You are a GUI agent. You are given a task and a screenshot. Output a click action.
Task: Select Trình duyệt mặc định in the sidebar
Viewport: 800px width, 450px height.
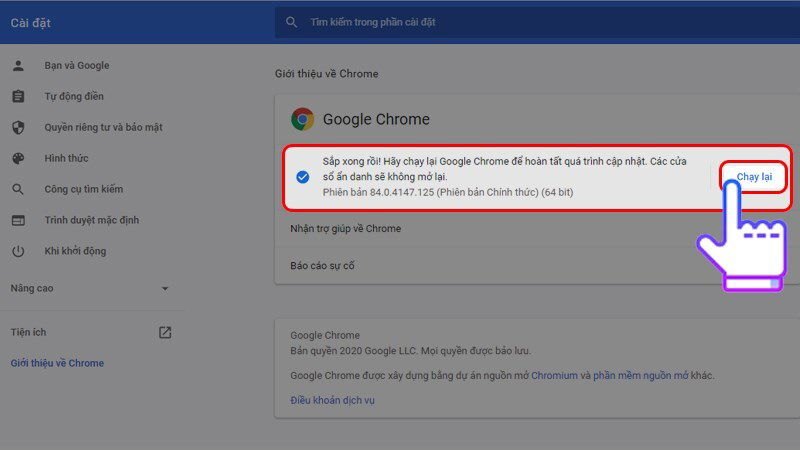coord(92,220)
